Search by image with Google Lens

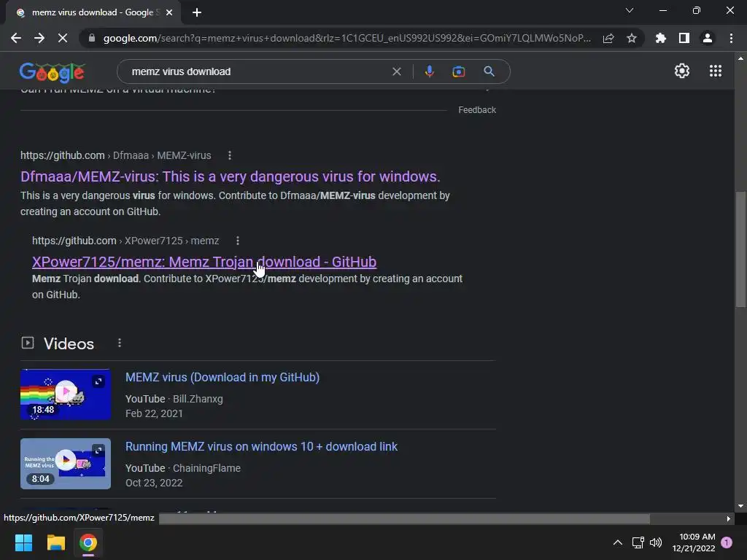(x=458, y=71)
